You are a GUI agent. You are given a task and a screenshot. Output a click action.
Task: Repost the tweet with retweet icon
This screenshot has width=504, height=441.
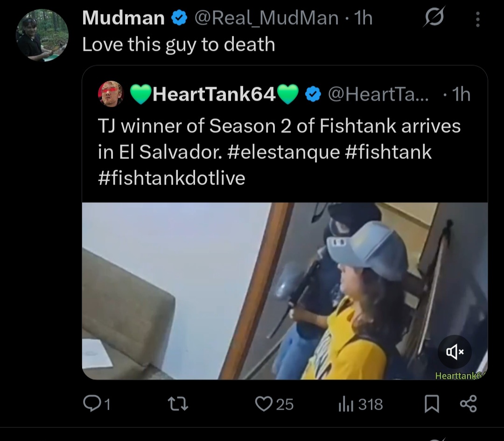178,404
